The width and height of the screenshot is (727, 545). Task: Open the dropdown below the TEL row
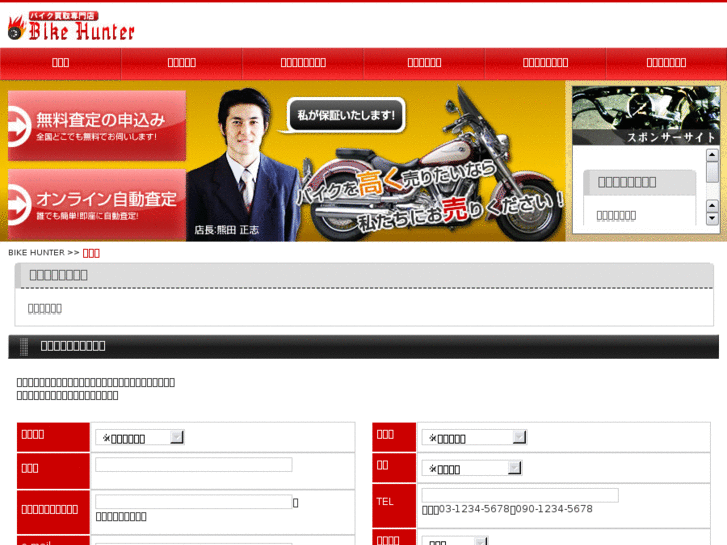tap(455, 541)
